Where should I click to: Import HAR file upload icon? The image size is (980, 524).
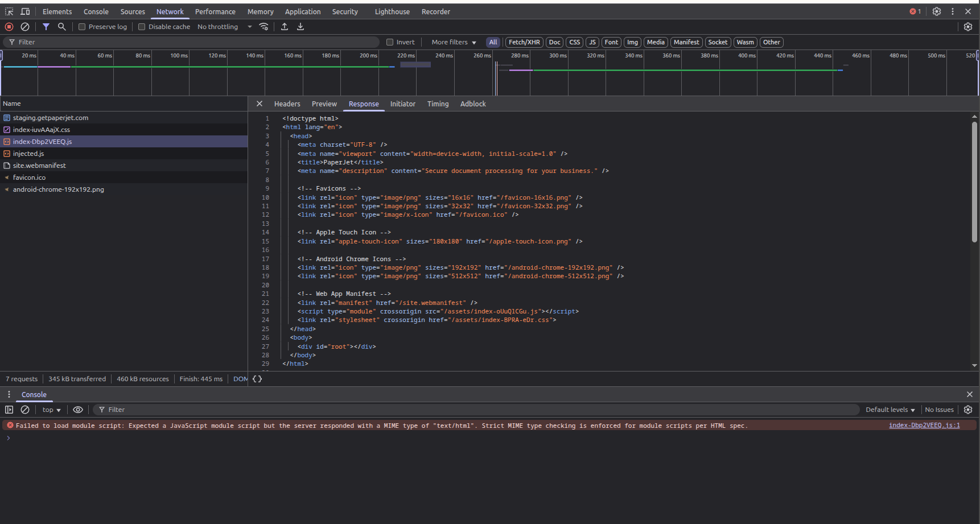pyautogui.click(x=285, y=27)
